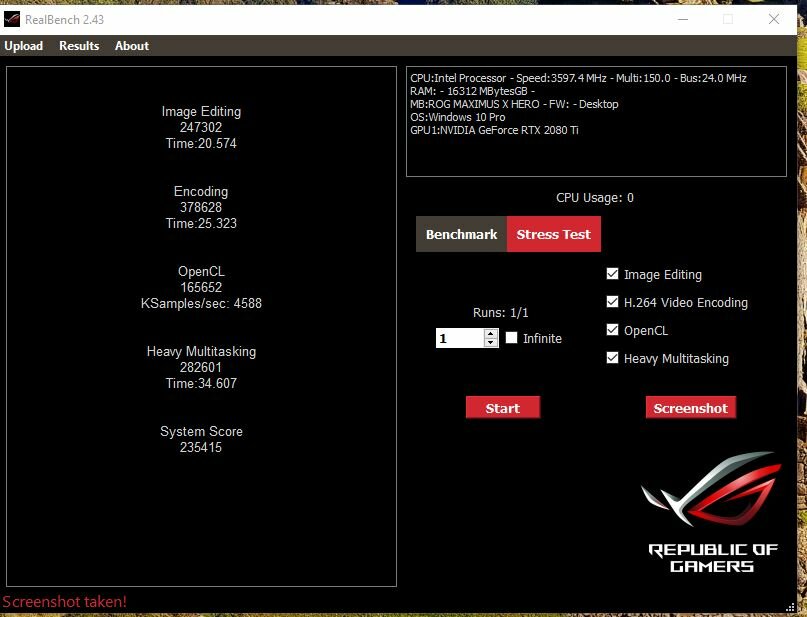Click the RAM 16312 MBytes line

[x=472, y=91]
